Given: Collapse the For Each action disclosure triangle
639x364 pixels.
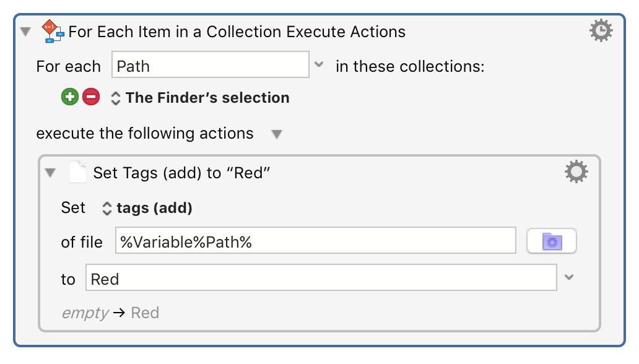Looking at the screenshot, I should (x=25, y=32).
